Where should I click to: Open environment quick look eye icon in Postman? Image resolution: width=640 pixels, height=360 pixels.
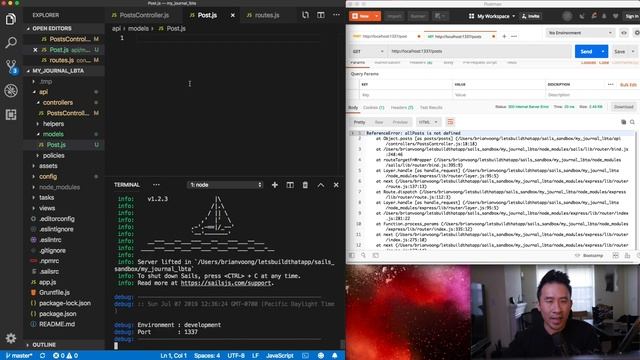(624, 33)
